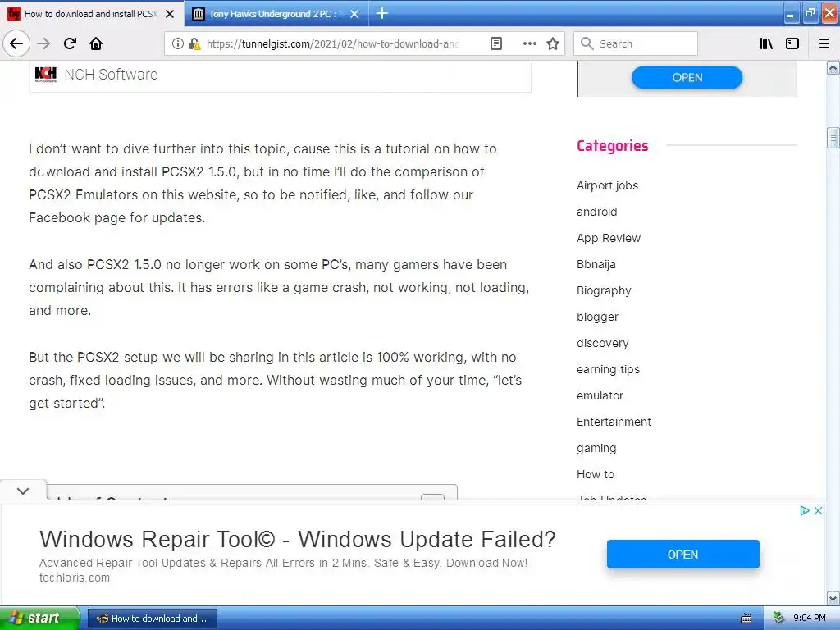The height and width of the screenshot is (630, 840).
Task: Open the Airport jobs category
Action: point(607,185)
